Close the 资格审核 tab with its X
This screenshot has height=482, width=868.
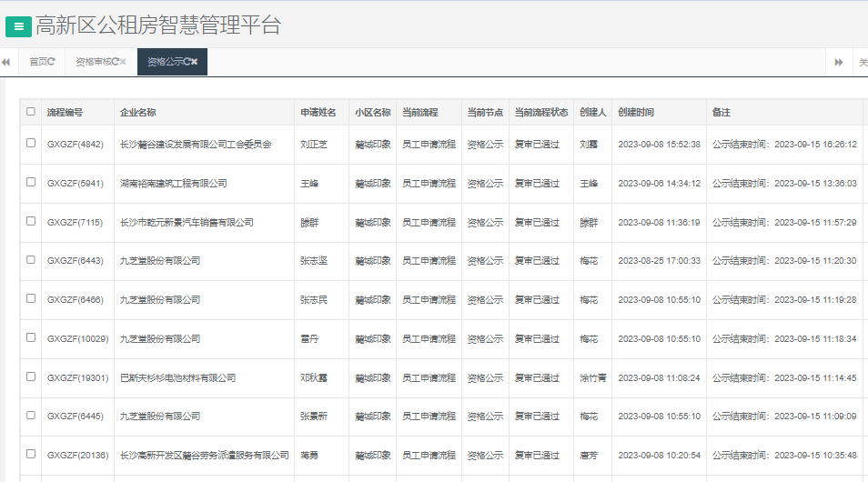point(123,62)
